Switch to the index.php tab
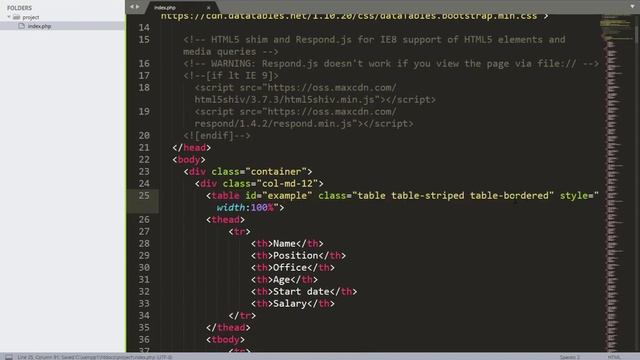The height and width of the screenshot is (360, 640). click(165, 7)
